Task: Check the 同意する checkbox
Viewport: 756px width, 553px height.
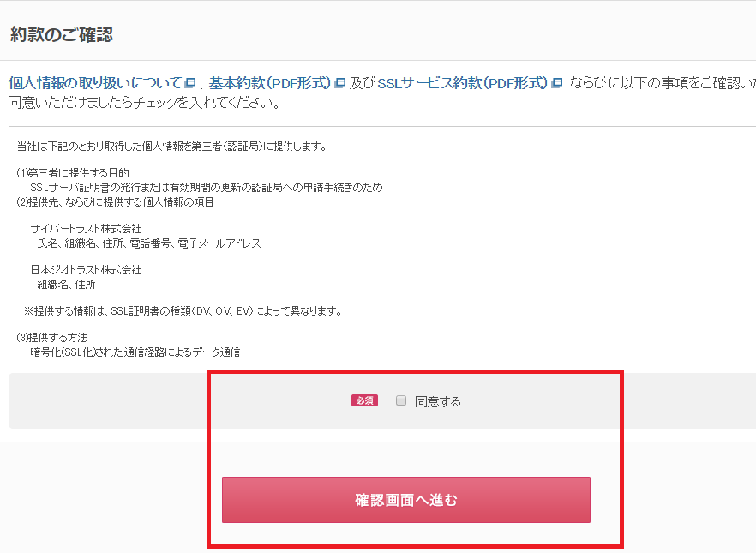Action: pos(400,400)
